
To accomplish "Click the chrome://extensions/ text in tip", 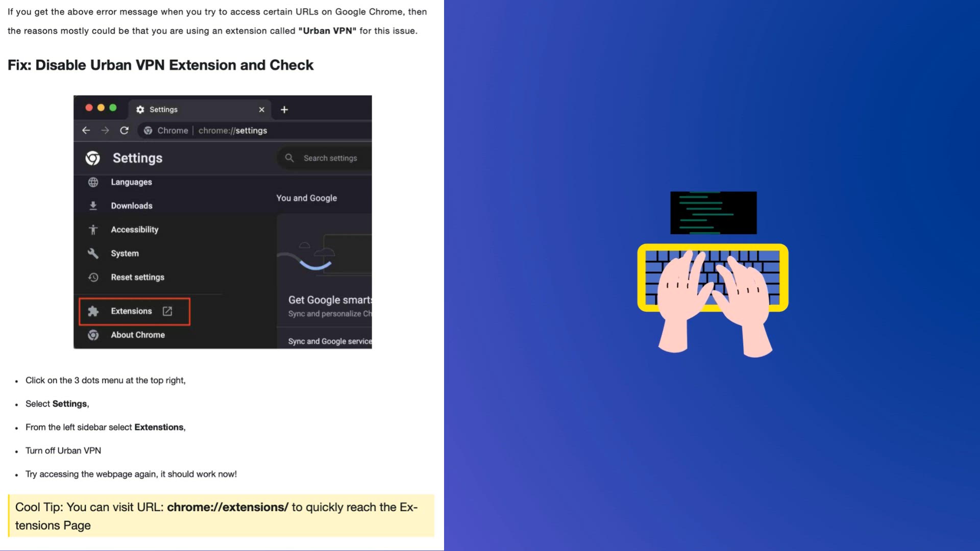I will pos(228,507).
